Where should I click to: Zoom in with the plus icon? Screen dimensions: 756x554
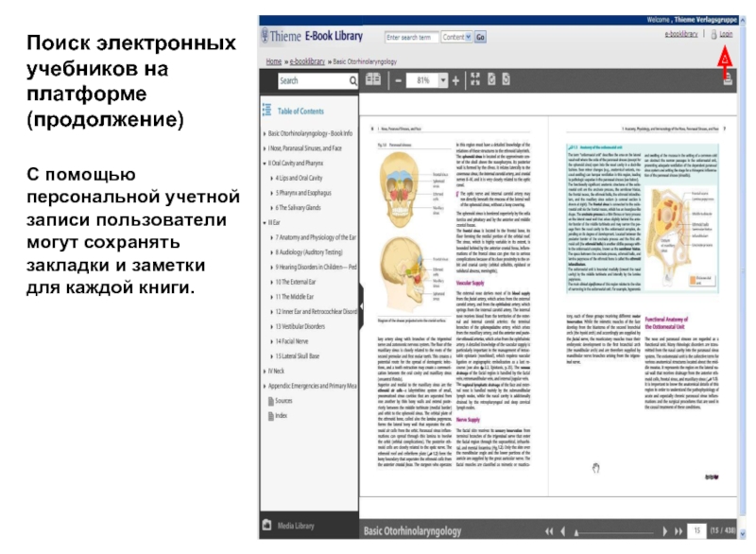pos(455,80)
